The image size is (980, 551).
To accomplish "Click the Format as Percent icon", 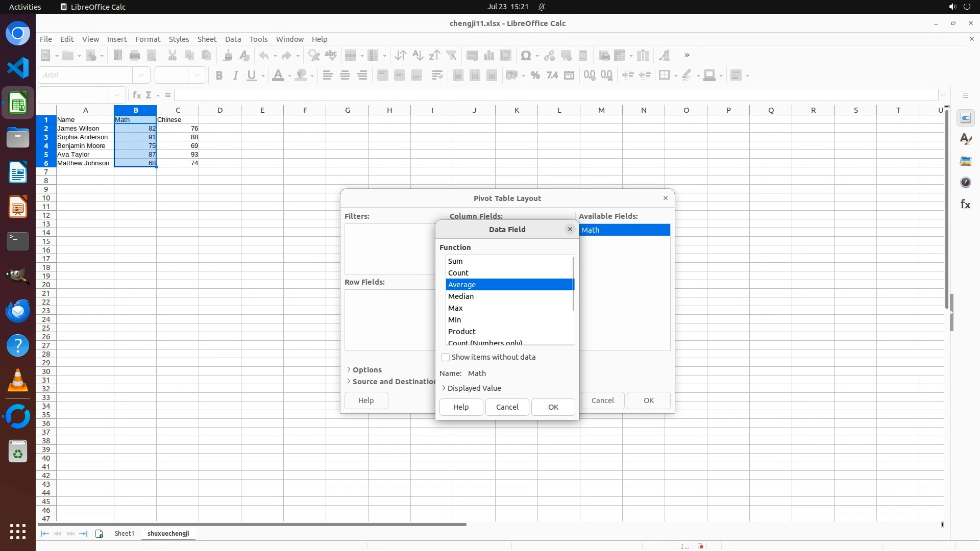I will pos(535,76).
